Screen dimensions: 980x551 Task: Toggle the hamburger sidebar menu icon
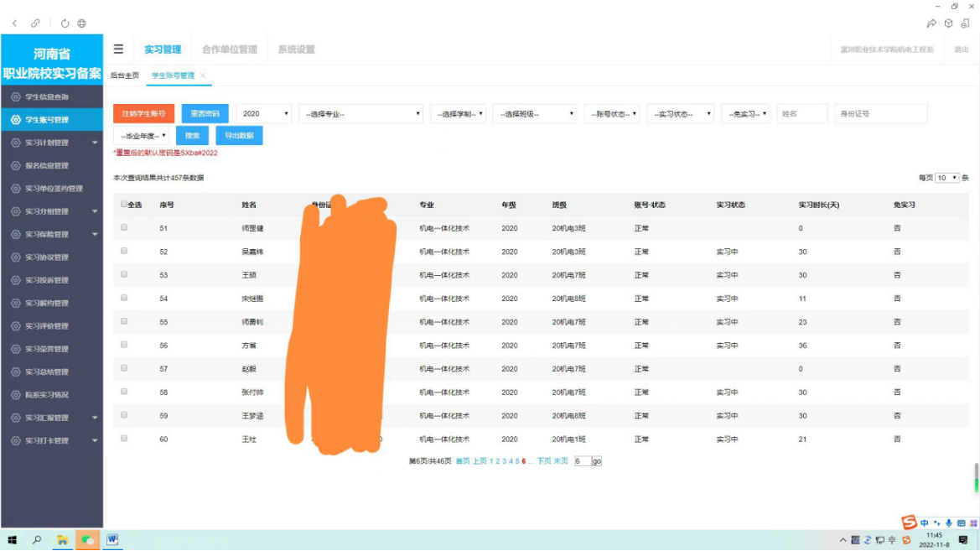point(118,49)
